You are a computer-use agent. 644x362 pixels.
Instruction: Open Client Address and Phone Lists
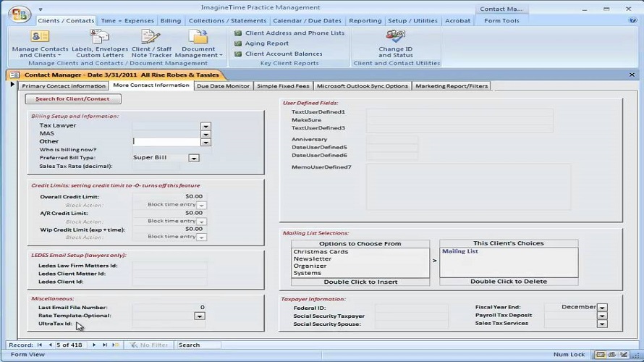click(294, 33)
